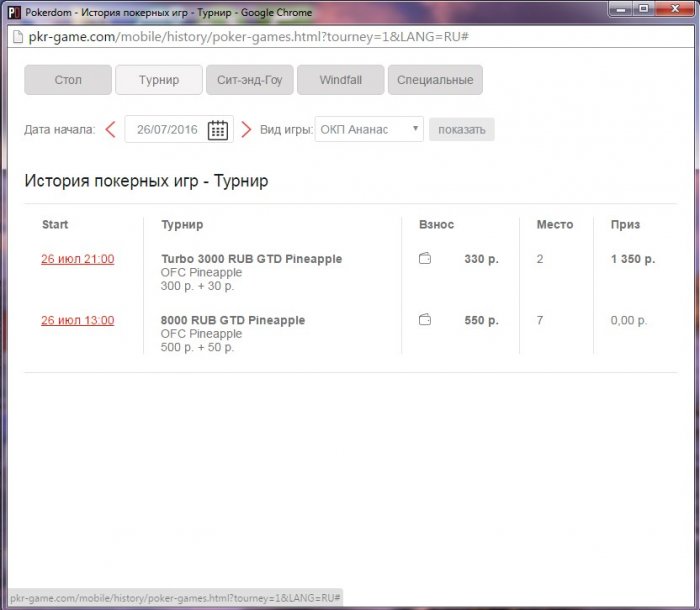
Task: Click the 500 р. + 50 р. text
Action: click(x=197, y=347)
